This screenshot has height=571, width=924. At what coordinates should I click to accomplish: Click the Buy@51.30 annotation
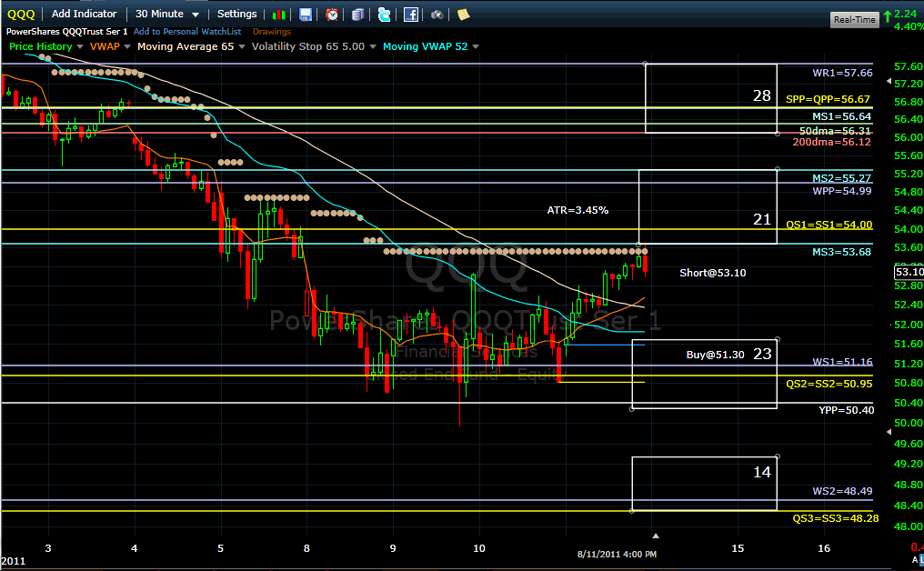click(x=716, y=355)
